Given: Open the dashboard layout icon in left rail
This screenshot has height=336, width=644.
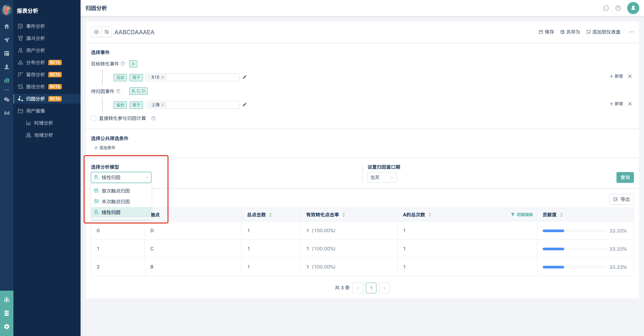Looking at the screenshot, I should (x=7, y=53).
